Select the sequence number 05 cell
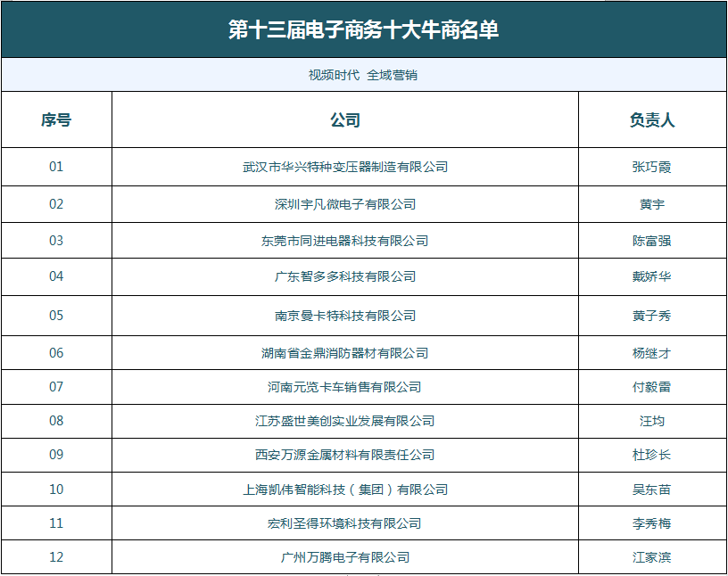The width and height of the screenshot is (728, 576). point(56,316)
